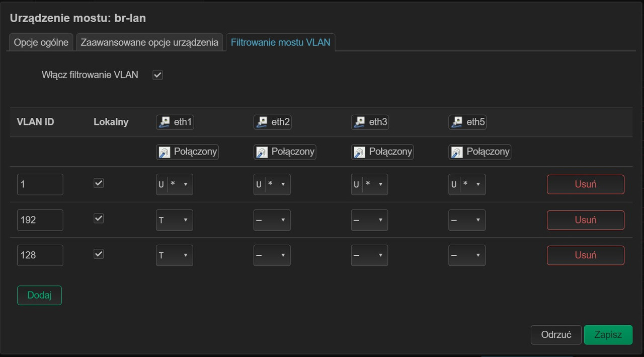Image resolution: width=644 pixels, height=357 pixels.
Task: Click the eth5 column header label
Action: pos(475,122)
